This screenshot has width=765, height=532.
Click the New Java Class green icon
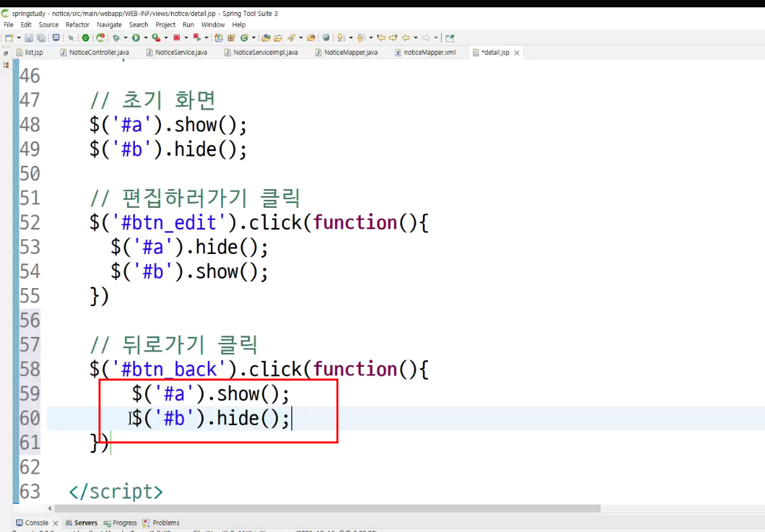[x=244, y=37]
